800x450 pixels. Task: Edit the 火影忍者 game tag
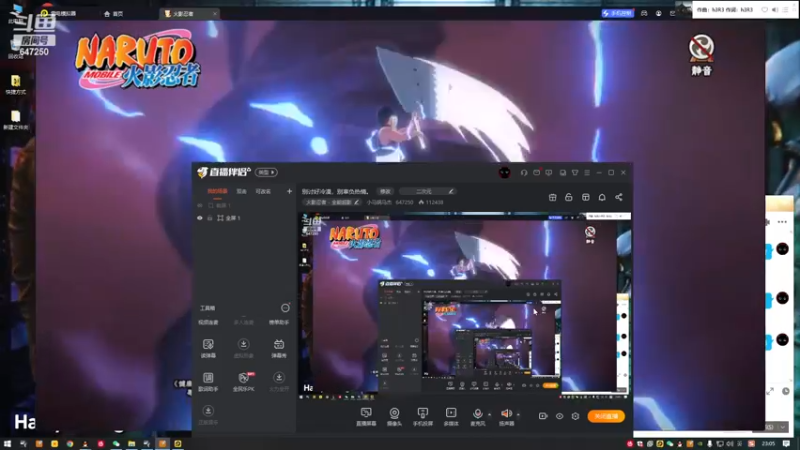coord(332,203)
